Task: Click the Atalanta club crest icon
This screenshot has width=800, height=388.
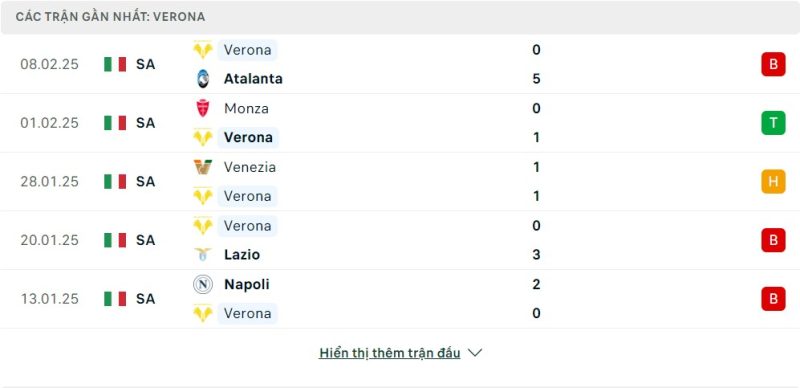Action: 203,79
